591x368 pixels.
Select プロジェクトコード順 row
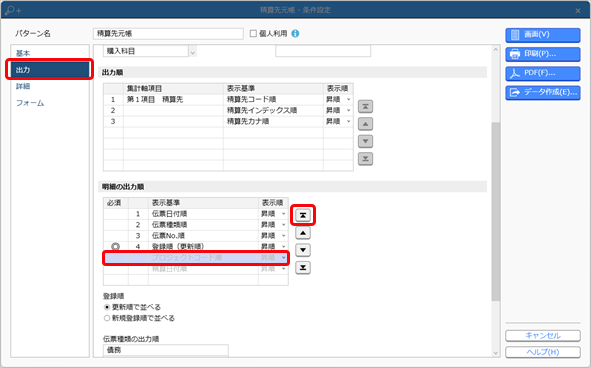point(196,258)
